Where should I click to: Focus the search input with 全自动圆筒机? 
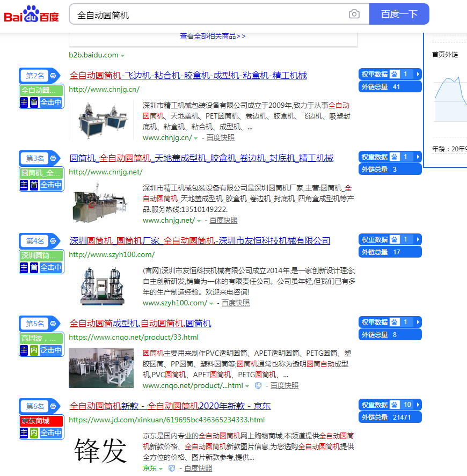pyautogui.click(x=209, y=14)
